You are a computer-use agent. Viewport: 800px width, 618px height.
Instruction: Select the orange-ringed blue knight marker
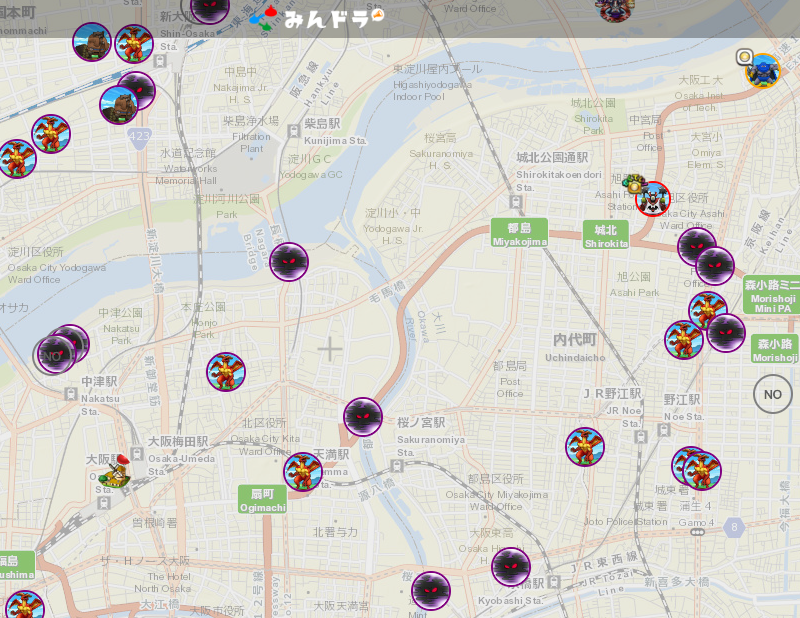point(763,70)
